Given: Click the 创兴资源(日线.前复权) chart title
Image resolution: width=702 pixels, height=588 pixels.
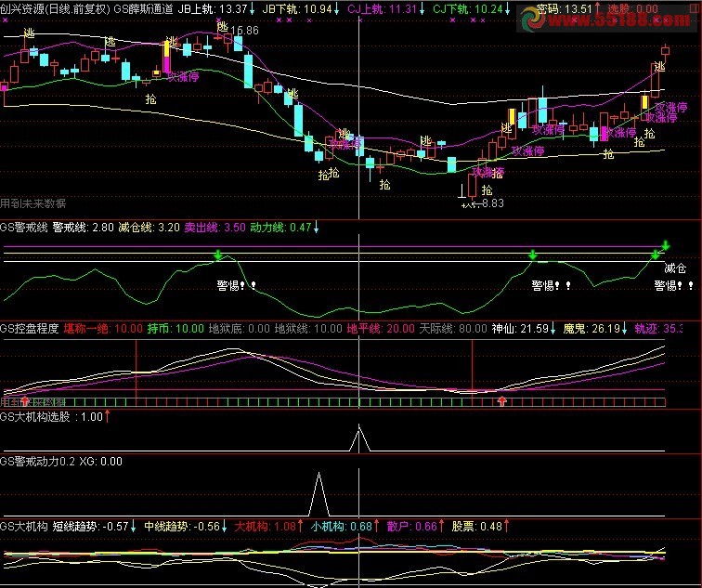Looking at the screenshot, I should click(x=55, y=9).
